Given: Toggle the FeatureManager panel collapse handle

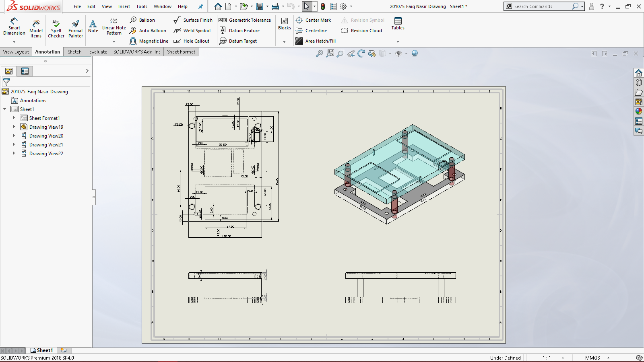Looking at the screenshot, I should (x=94, y=197).
